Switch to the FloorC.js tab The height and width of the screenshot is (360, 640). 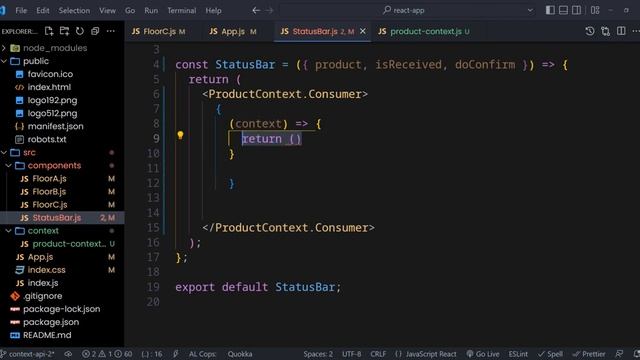tap(159, 31)
